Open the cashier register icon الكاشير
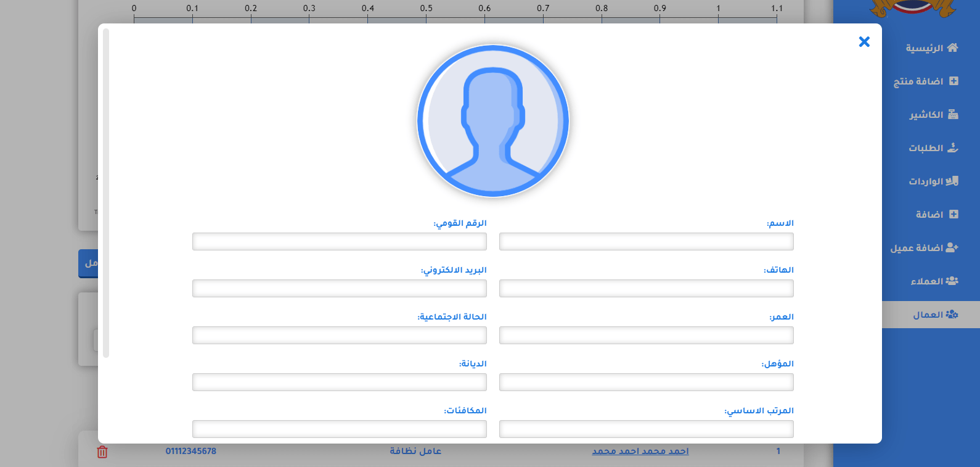Image resolution: width=980 pixels, height=467 pixels. (x=953, y=114)
